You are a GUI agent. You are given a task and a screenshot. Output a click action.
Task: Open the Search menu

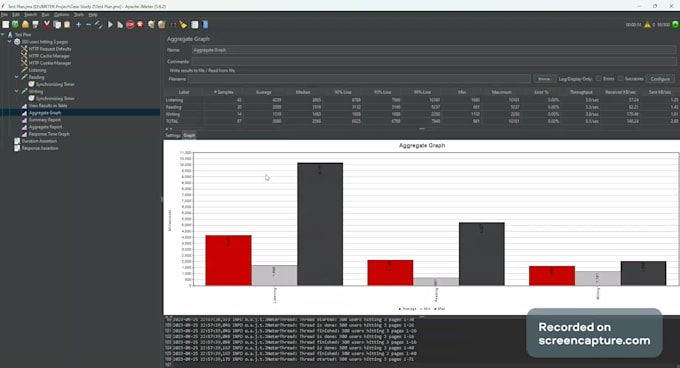point(30,15)
